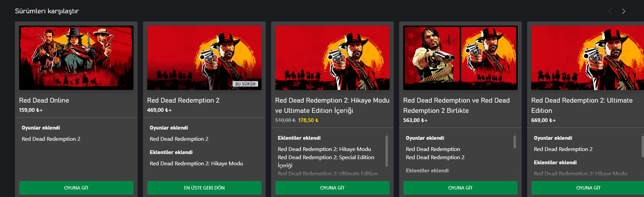
Task: Click the BU SÜRÜM badge
Action: pos(245,84)
